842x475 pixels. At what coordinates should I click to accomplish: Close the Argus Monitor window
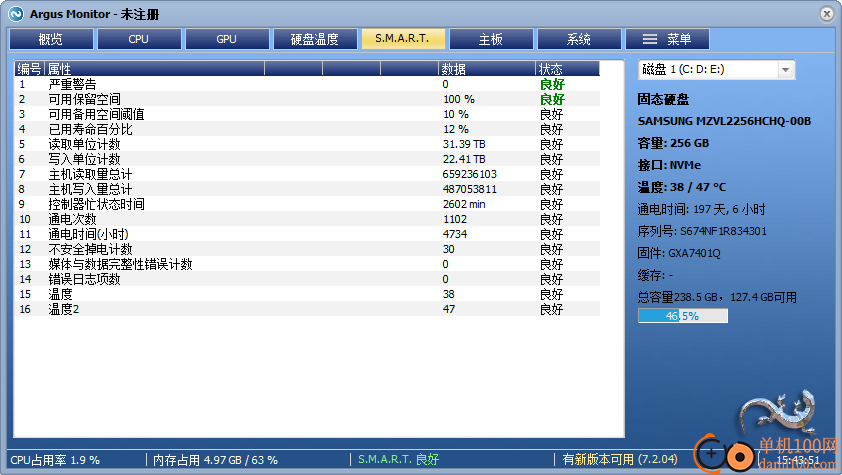pyautogui.click(x=827, y=14)
